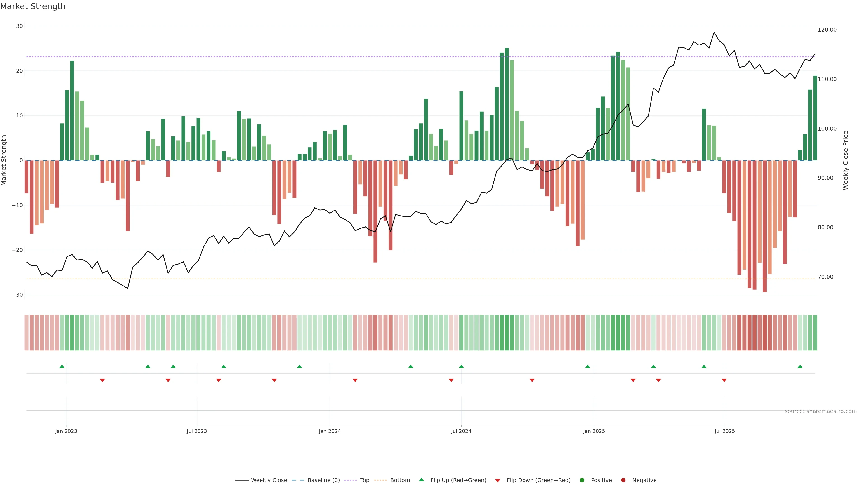Click the Market Strength chart title

(33, 6)
